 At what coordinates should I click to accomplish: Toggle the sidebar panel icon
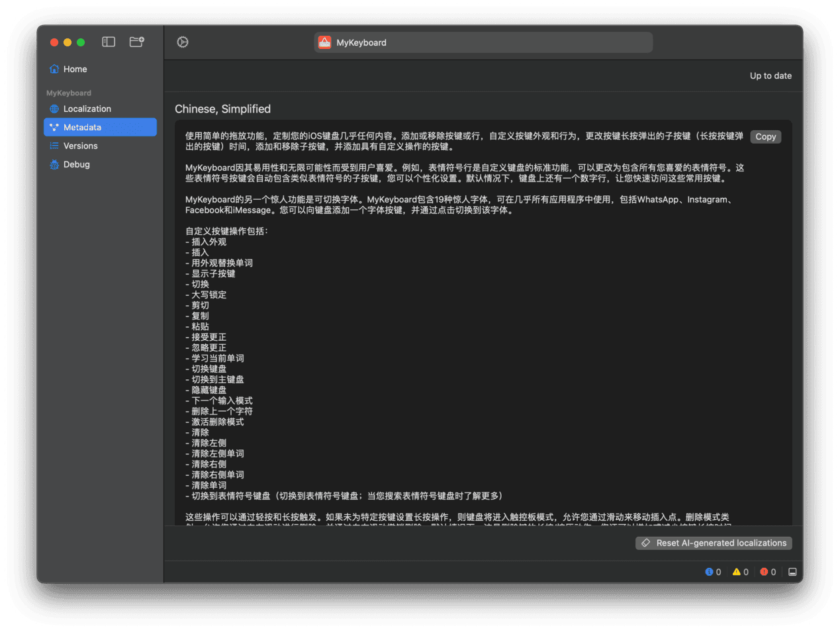click(x=109, y=42)
